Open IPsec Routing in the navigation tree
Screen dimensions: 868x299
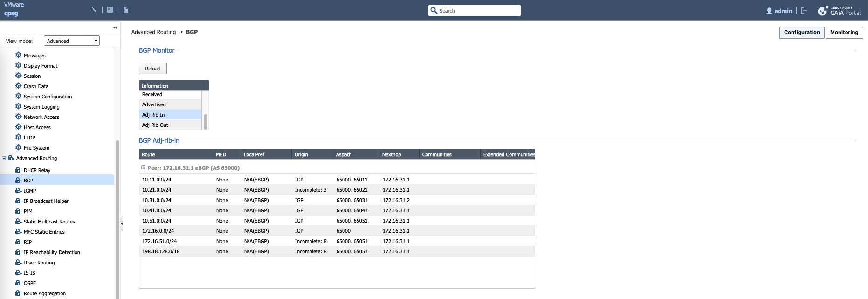[x=39, y=263]
